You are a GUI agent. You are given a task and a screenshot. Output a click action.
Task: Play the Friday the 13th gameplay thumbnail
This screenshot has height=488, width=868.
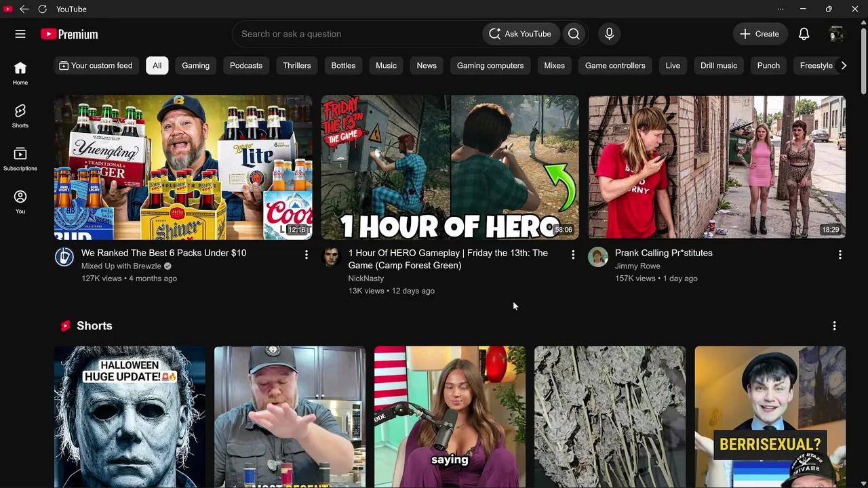pos(450,167)
